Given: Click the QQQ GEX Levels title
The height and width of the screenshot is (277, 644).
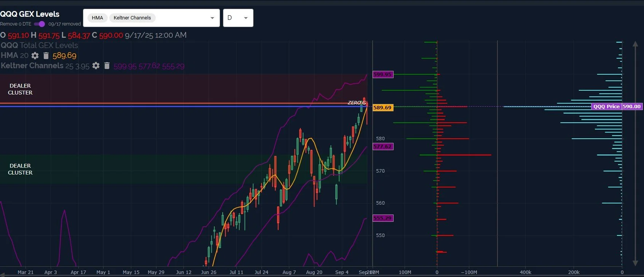Looking at the screenshot, I should pyautogui.click(x=30, y=14).
